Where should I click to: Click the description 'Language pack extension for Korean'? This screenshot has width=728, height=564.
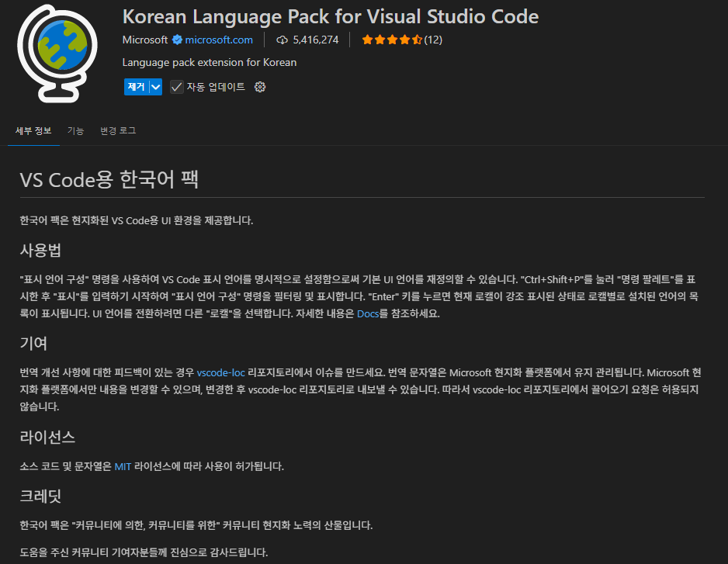(x=210, y=63)
